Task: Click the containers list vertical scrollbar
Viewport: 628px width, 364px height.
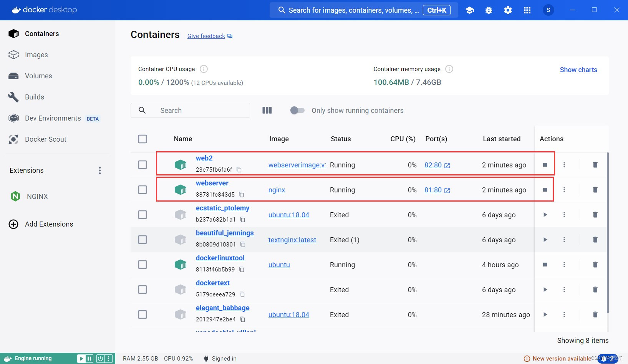Action: pyautogui.click(x=608, y=233)
